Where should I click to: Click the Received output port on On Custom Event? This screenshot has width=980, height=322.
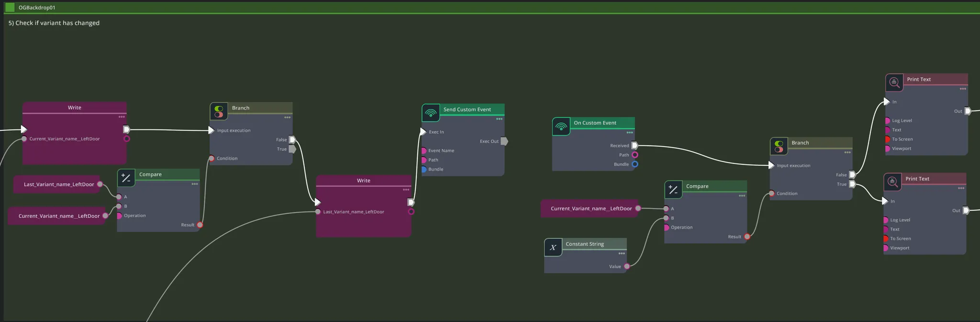635,146
